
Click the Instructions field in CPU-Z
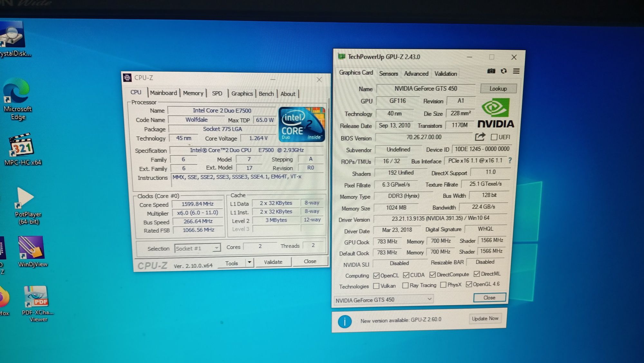tap(247, 180)
